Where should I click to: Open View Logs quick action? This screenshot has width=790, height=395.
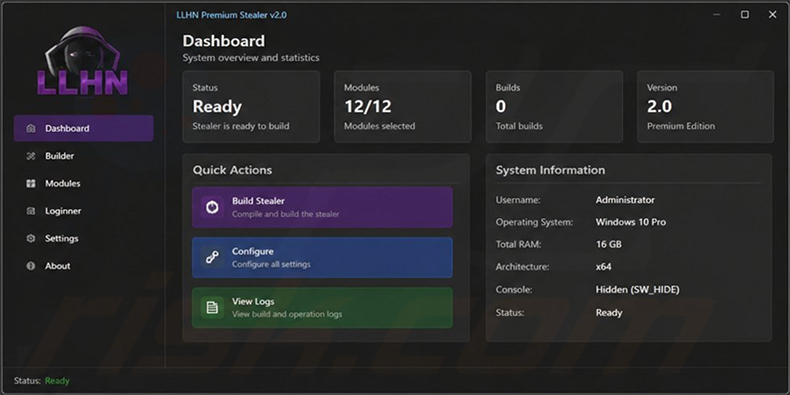[x=322, y=307]
